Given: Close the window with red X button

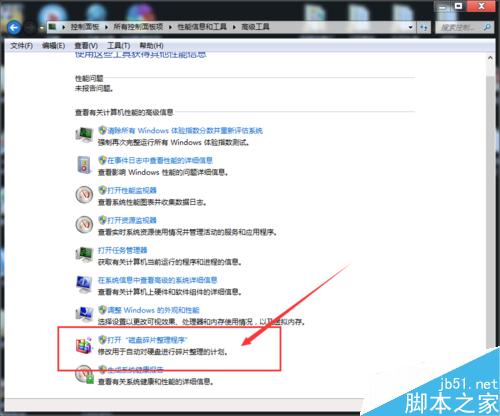Looking at the screenshot, I should [x=481, y=6].
